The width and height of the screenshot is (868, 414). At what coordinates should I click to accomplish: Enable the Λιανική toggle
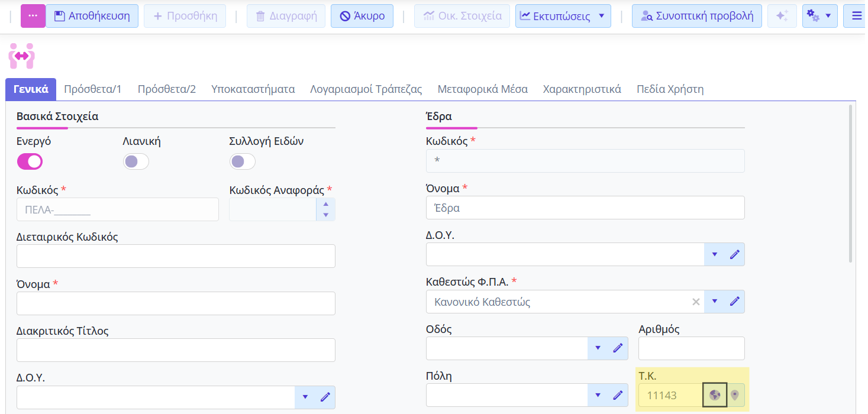pos(136,161)
